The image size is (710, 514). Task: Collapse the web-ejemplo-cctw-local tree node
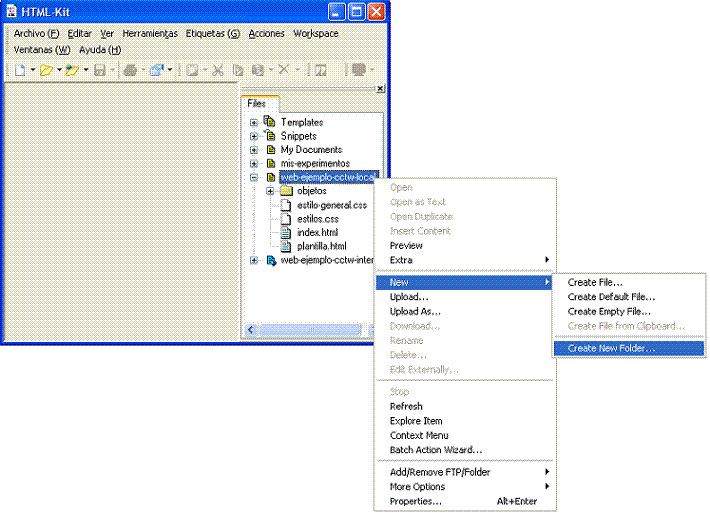(254, 177)
